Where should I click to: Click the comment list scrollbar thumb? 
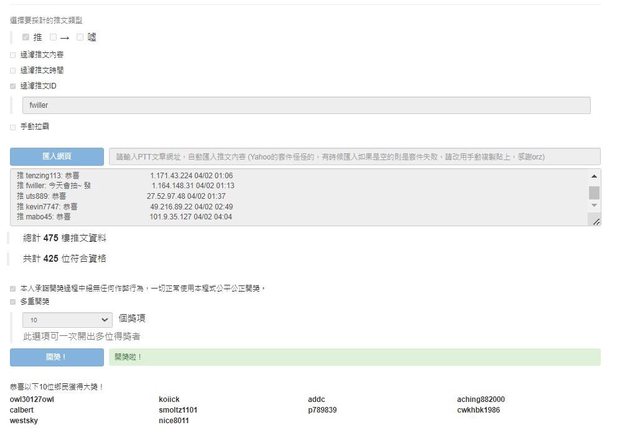(594, 192)
